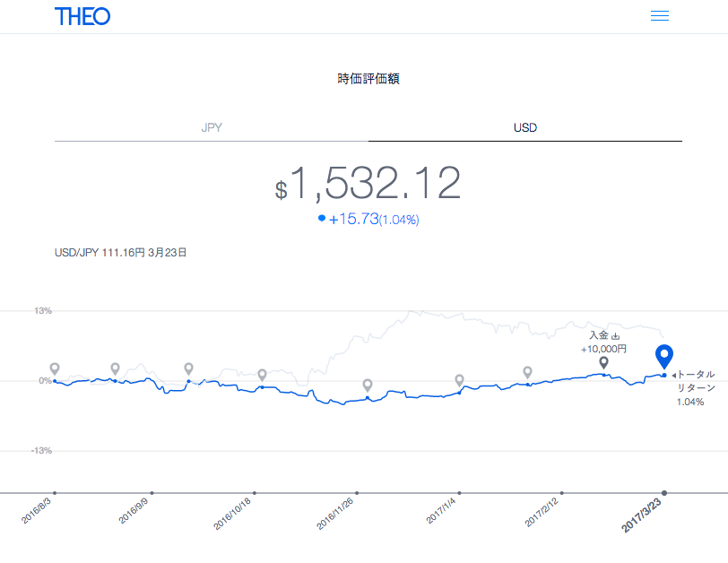Click the 13% axis label
The image size is (728, 563).
coord(43,311)
